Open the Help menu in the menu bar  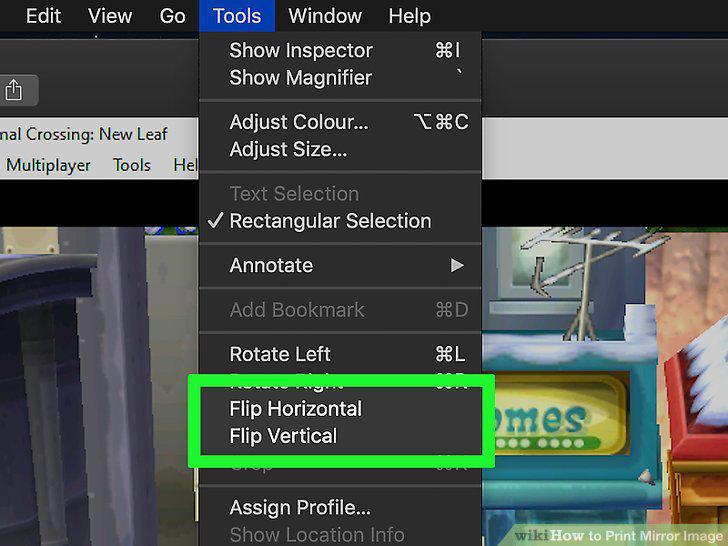click(x=410, y=16)
